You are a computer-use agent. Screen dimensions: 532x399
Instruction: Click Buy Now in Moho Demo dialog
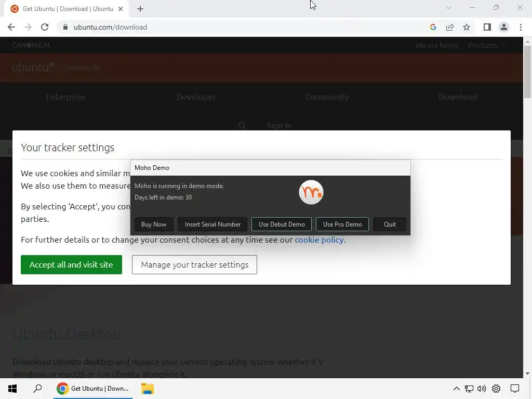154,224
